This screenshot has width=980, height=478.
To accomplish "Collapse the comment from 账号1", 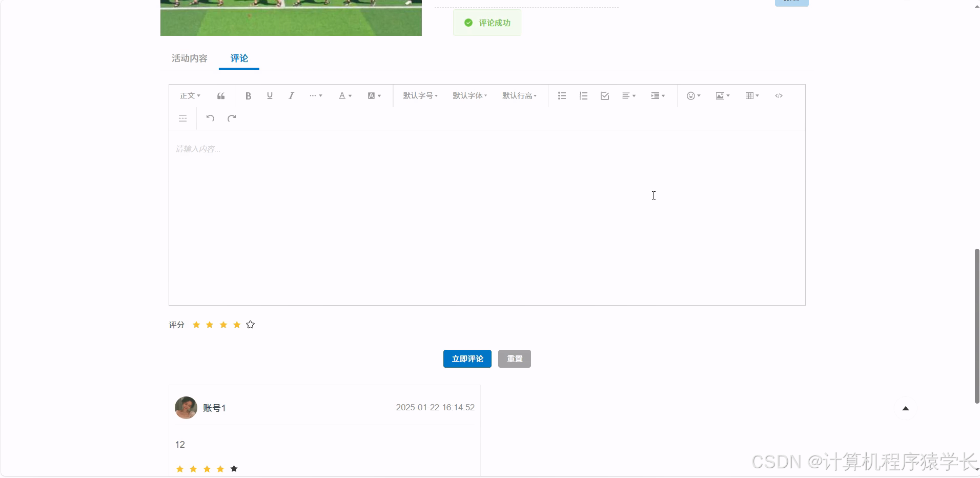I will [x=906, y=408].
